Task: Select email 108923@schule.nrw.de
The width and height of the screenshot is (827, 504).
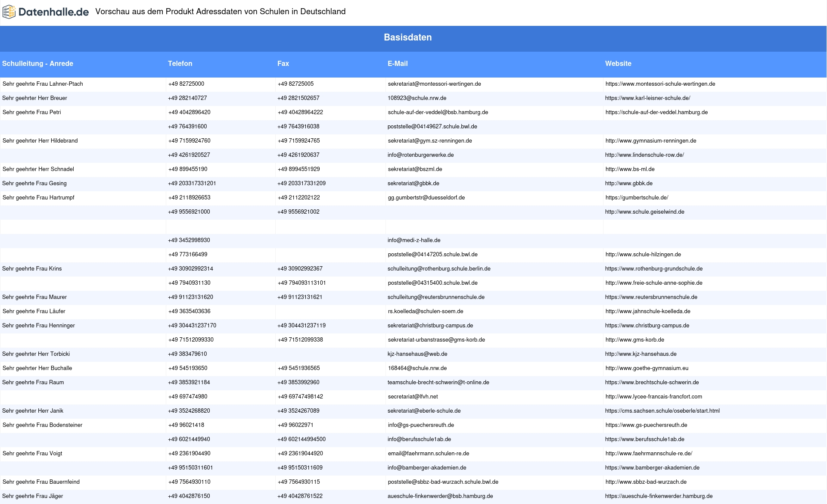Action: coord(417,98)
